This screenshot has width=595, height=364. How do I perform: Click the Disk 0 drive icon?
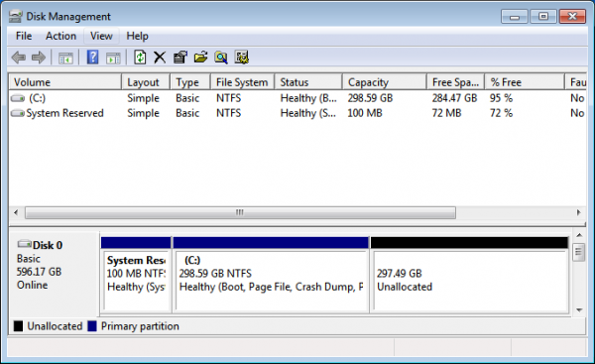click(x=24, y=244)
